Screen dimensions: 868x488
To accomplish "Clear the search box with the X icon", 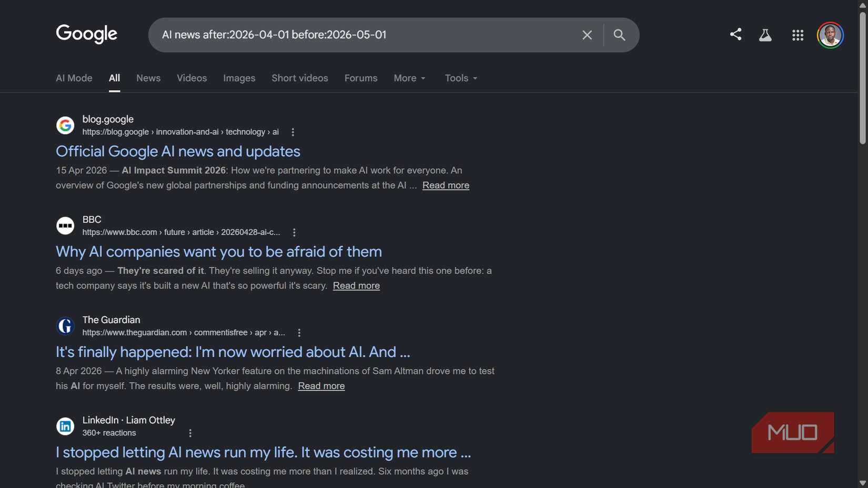I will click(x=587, y=35).
